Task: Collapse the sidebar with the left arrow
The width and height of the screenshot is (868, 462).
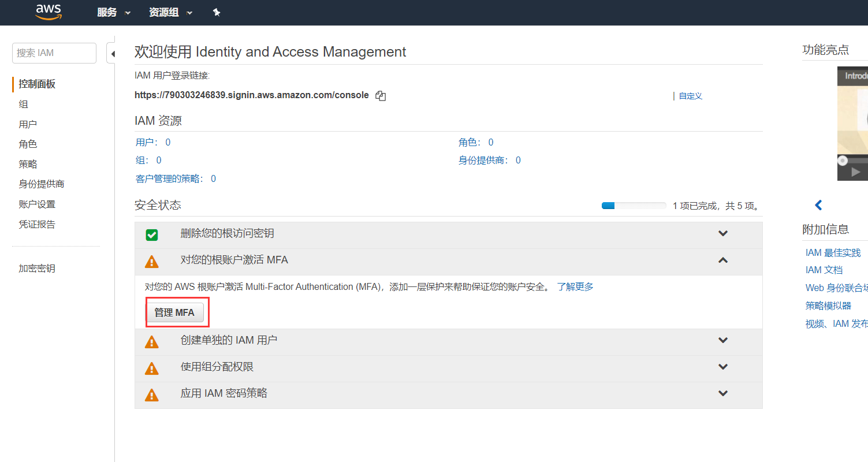Action: 111,54
